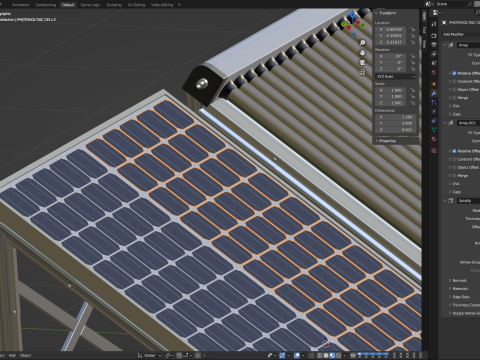The image size is (480, 360).
Task: Open the Object menu in viewport header
Action: coord(26,355)
